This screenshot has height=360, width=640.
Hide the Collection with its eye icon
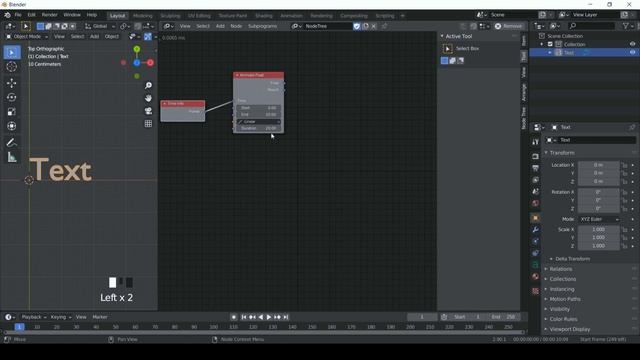click(632, 44)
